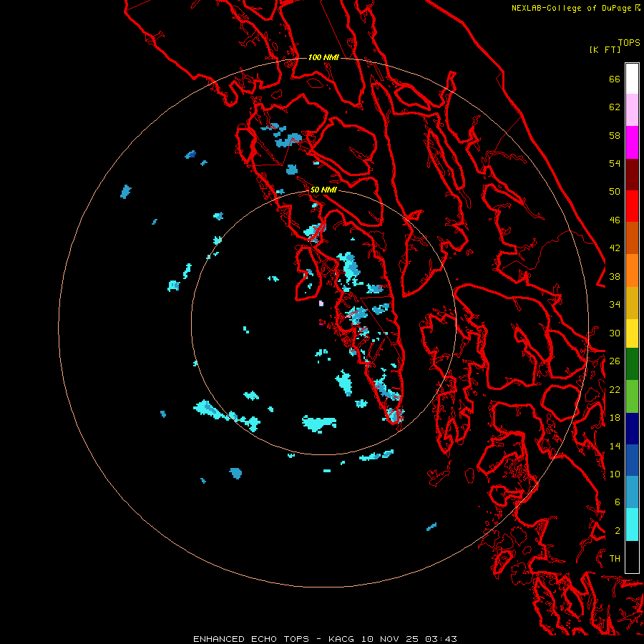Image resolution: width=644 pixels, height=644 pixels.
Task: Click the bright yellow legend swatch
Action: coord(632,333)
